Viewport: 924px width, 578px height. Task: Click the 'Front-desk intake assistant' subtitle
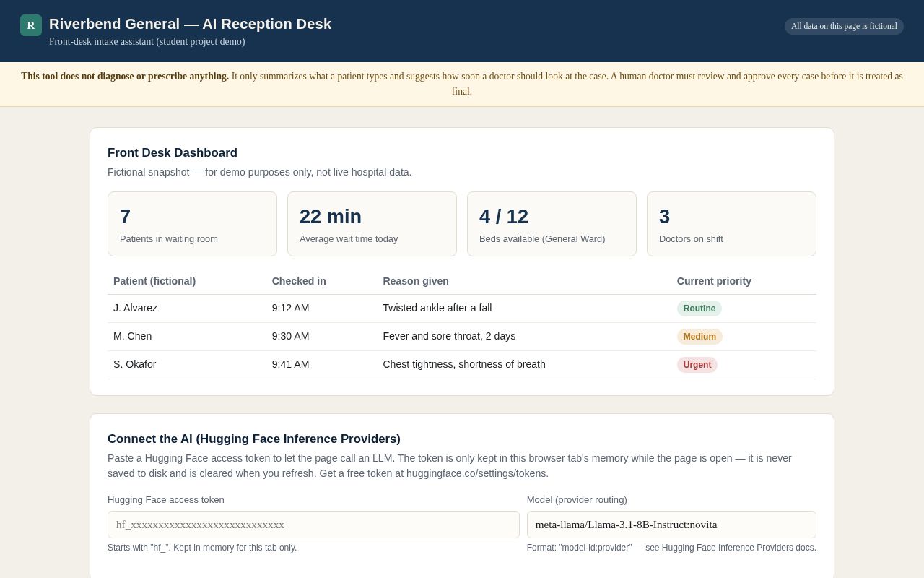point(147,42)
